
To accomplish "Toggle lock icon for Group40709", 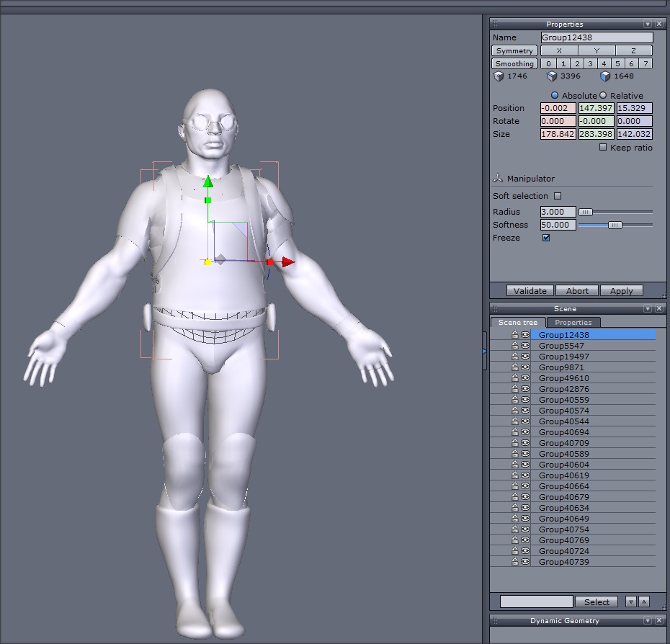I will click(x=515, y=443).
